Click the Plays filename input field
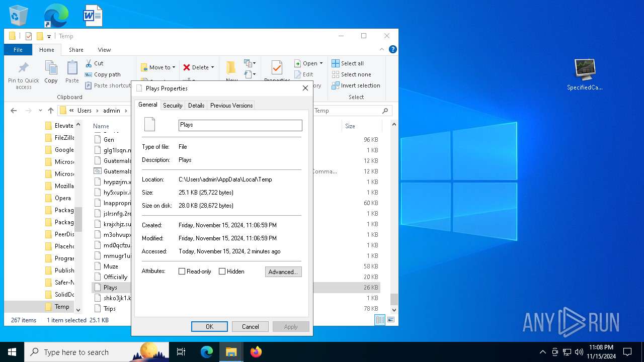Image resolution: width=644 pixels, height=362 pixels. pyautogui.click(x=240, y=125)
